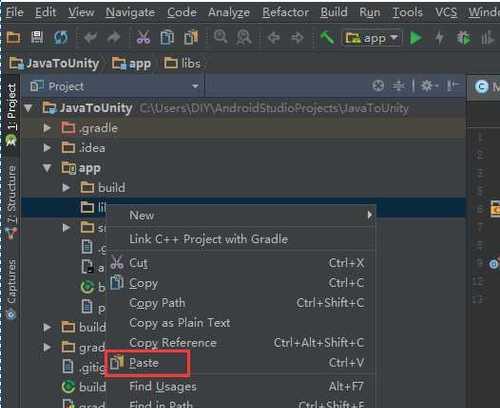Viewport: 500px width, 408px height.
Task: Click the Apply Changes lightning icon
Action: (440, 38)
